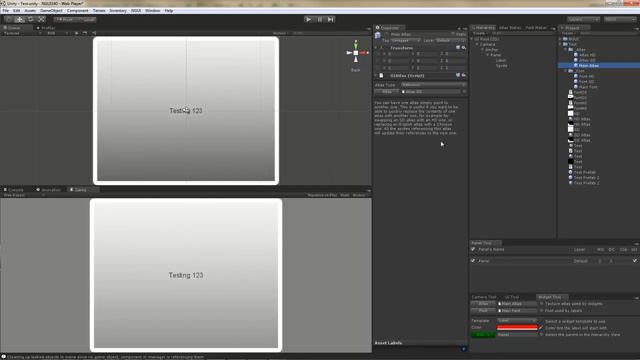This screenshot has width=640, height=360.
Task: Select the Hand tool in toolbar
Action: 9,19
